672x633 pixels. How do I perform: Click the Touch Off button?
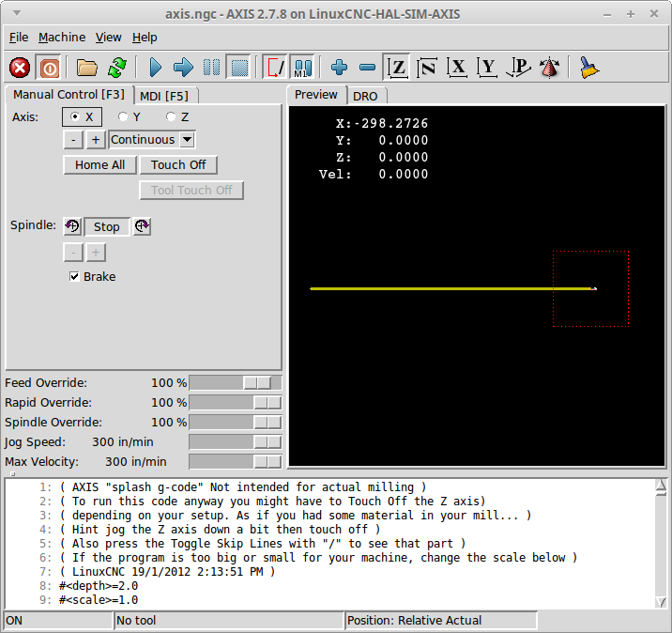pyautogui.click(x=178, y=165)
